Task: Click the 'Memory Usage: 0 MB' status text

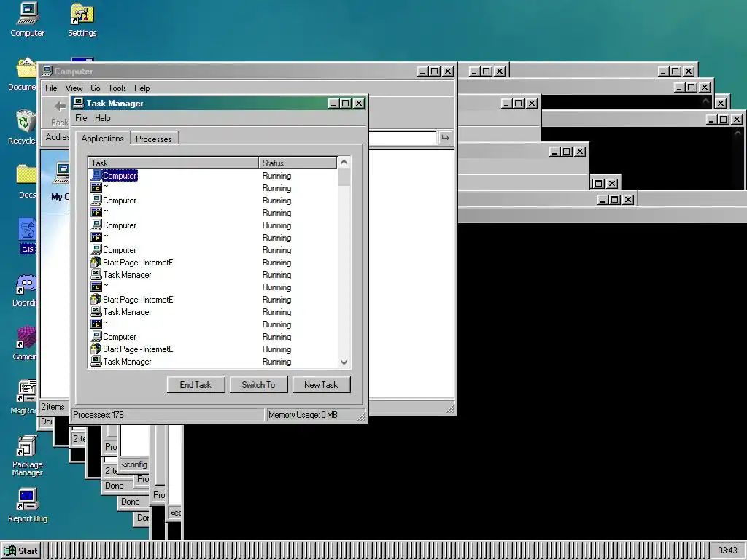Action: coord(303,415)
